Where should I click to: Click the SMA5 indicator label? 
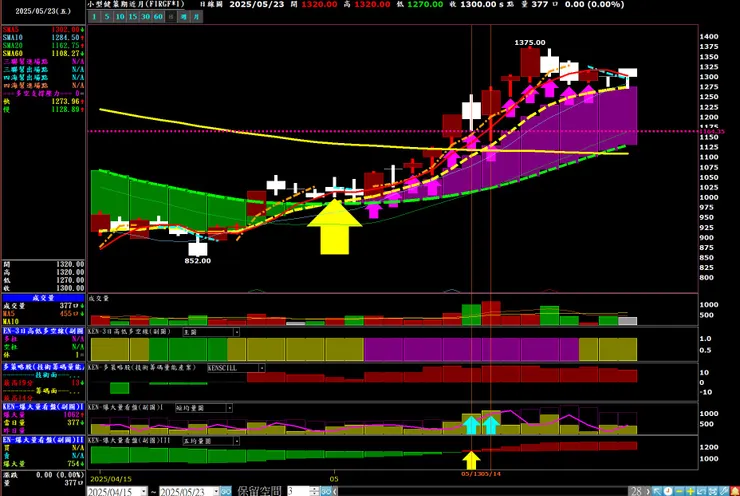tap(11, 30)
